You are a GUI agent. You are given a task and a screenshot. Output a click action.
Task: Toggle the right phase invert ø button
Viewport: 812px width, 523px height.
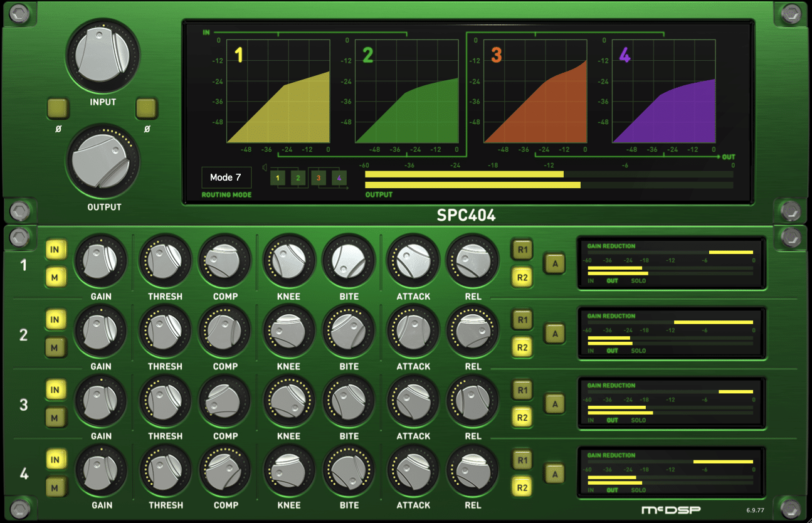click(146, 108)
